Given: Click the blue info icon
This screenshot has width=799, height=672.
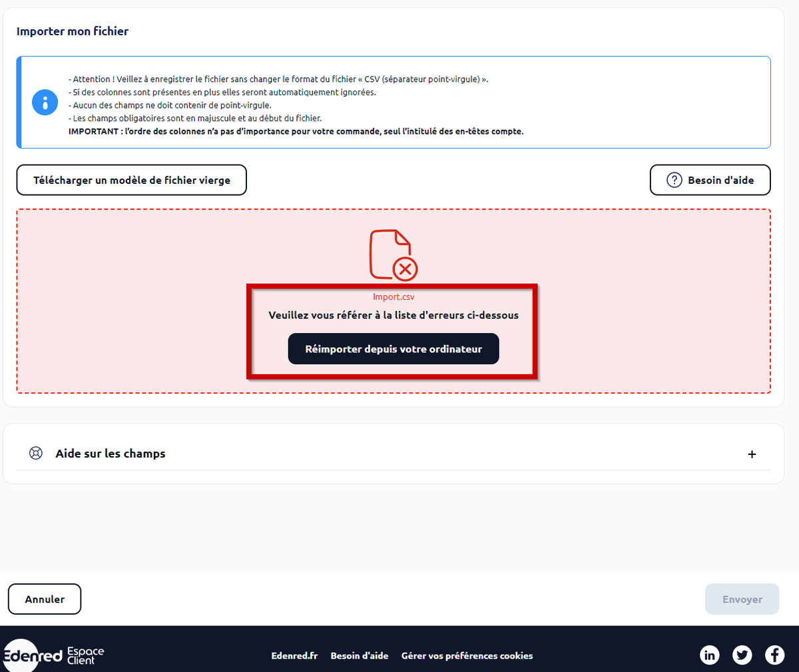Looking at the screenshot, I should click(x=45, y=103).
